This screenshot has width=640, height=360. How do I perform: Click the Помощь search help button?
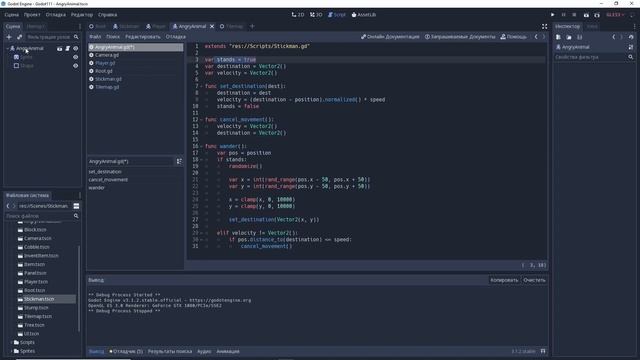point(513,37)
